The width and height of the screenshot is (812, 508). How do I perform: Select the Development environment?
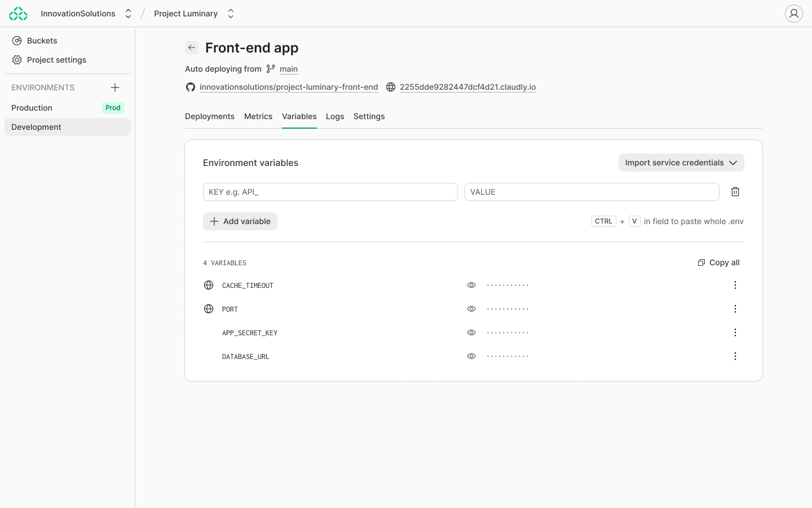click(x=68, y=127)
